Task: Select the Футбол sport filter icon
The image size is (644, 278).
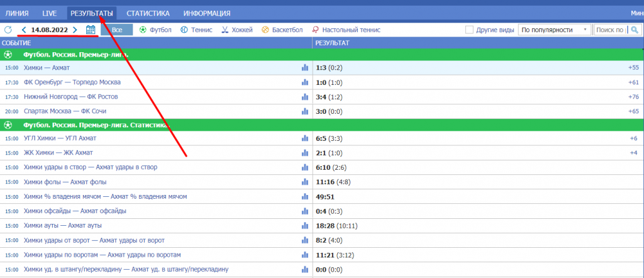Action: click(x=143, y=30)
